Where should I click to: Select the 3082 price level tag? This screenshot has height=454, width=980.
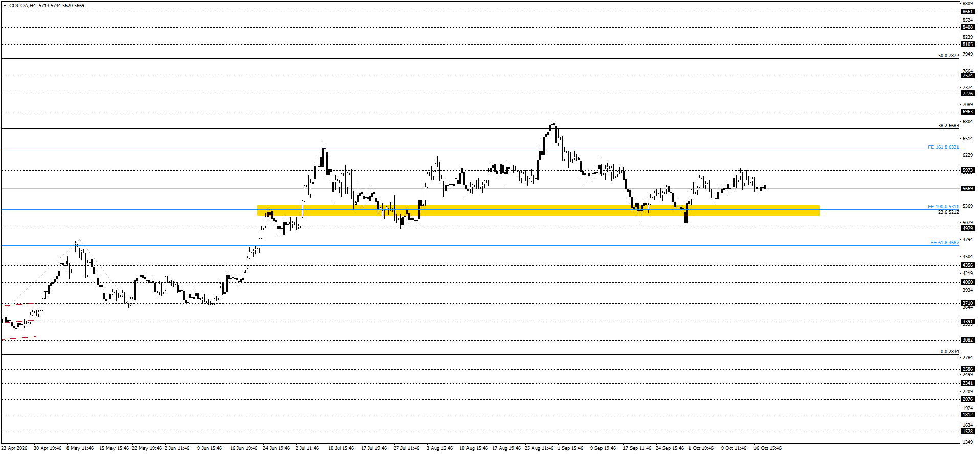tap(968, 340)
